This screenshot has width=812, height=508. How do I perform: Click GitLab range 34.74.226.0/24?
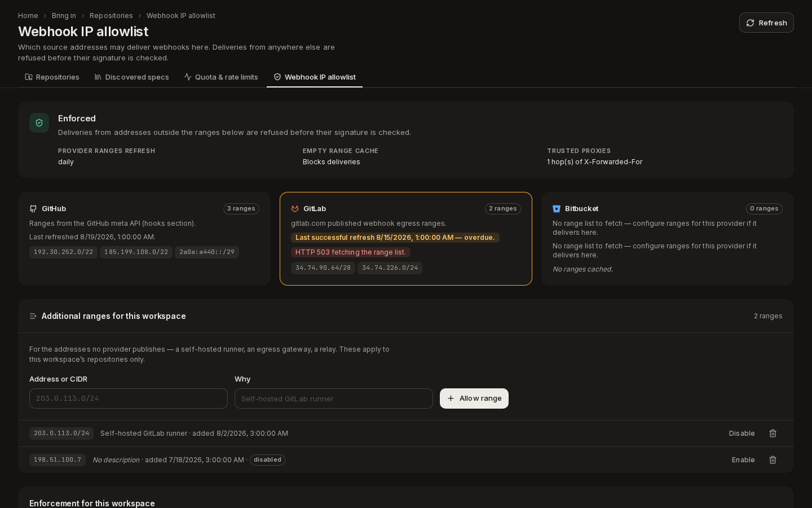(390, 268)
